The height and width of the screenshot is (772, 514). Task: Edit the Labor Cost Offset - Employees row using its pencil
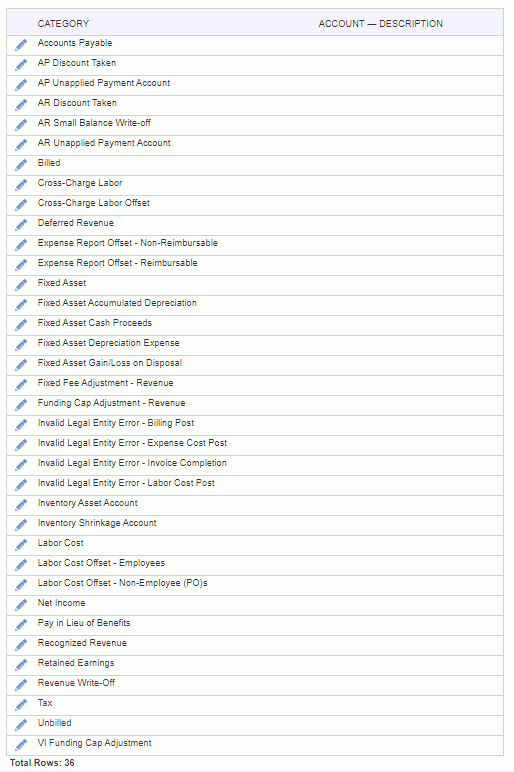click(21, 565)
